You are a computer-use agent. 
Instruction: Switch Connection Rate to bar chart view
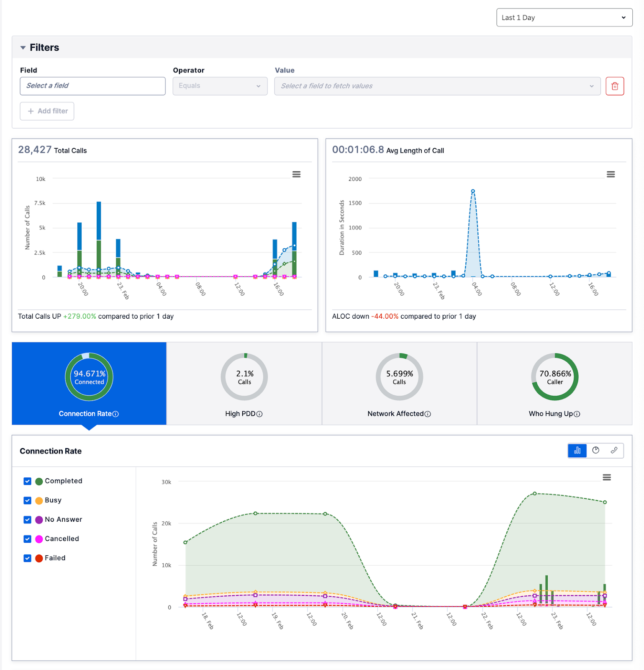point(577,451)
